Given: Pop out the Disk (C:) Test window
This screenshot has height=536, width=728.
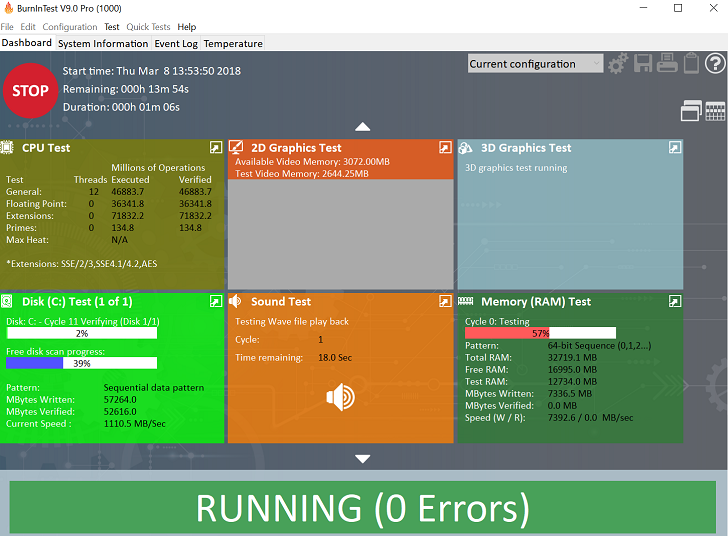Looking at the screenshot, I should pos(216,301).
